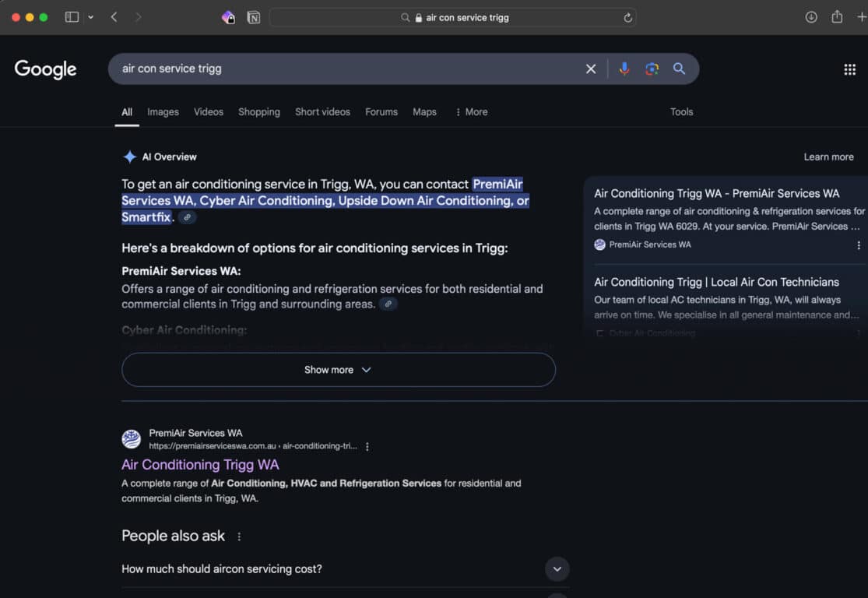This screenshot has width=868, height=598.
Task: Open the purple privacy extension icon
Action: click(x=228, y=18)
